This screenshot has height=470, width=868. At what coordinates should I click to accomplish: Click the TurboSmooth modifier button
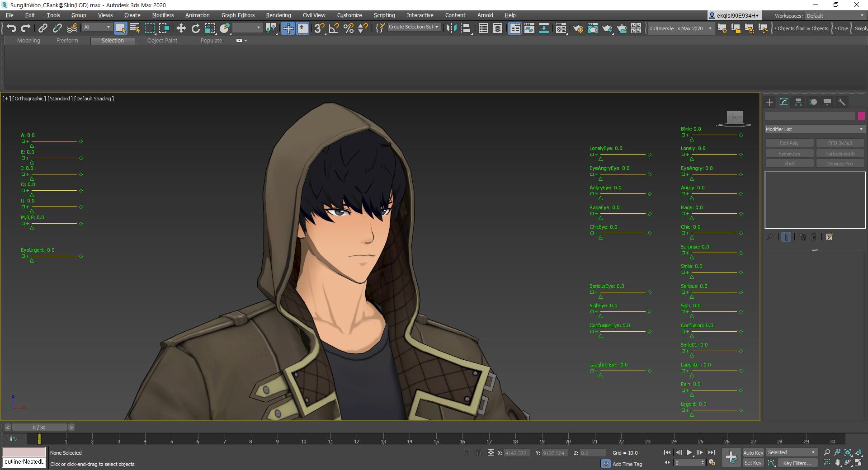point(840,154)
